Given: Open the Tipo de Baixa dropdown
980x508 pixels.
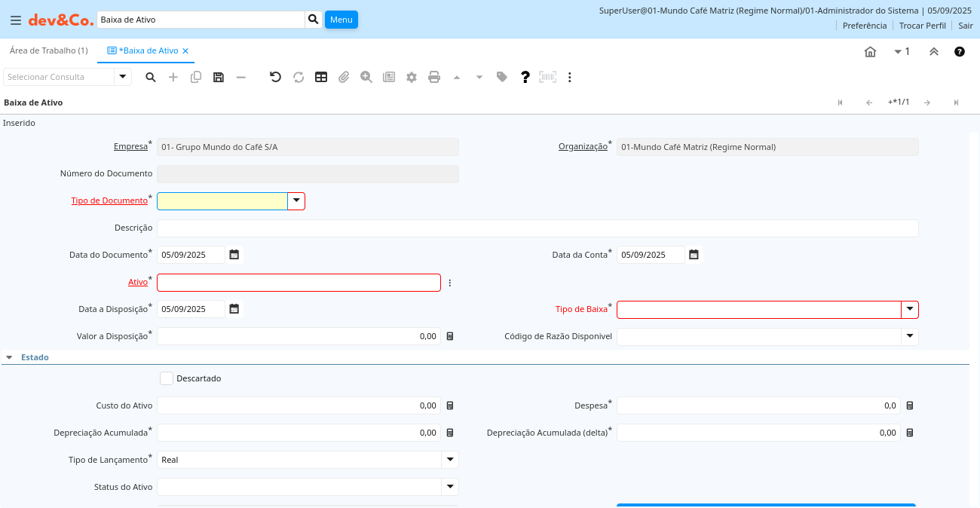Looking at the screenshot, I should tap(910, 310).
